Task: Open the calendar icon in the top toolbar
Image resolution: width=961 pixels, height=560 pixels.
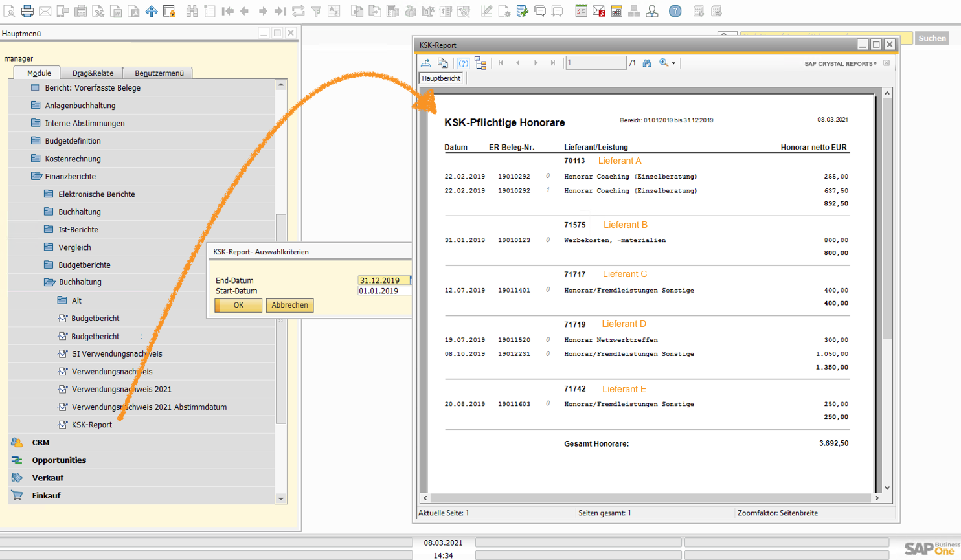Action: 616,11
